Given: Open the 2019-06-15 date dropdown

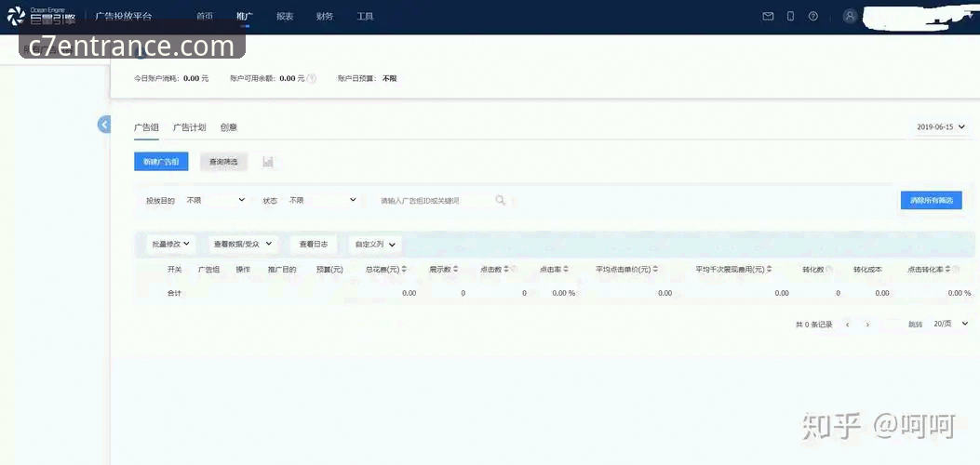Looking at the screenshot, I should (x=941, y=126).
